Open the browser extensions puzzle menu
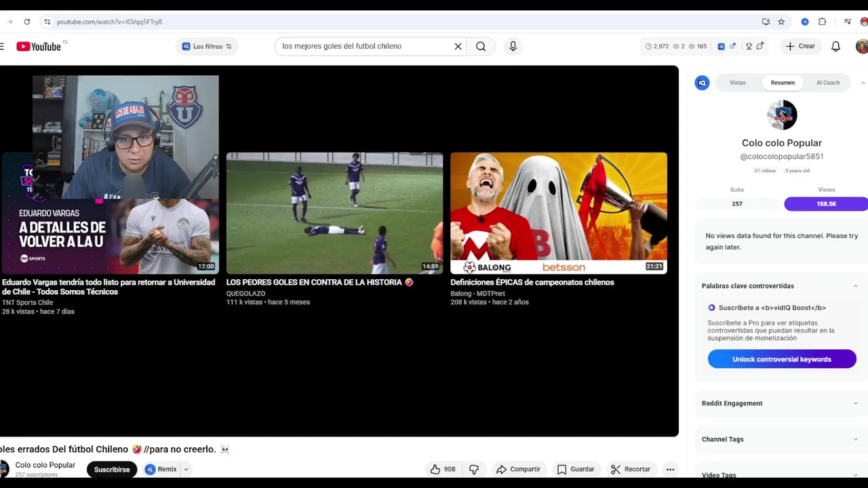The height and width of the screenshot is (488, 868). pos(822,22)
